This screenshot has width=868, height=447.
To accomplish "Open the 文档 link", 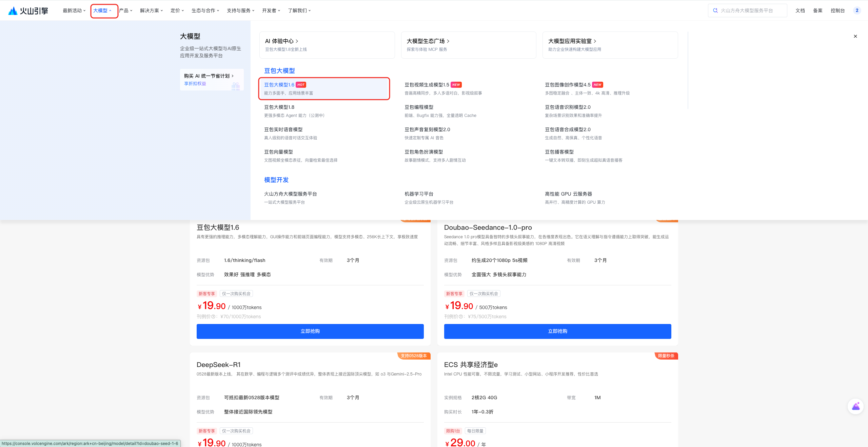I will 800,10.
